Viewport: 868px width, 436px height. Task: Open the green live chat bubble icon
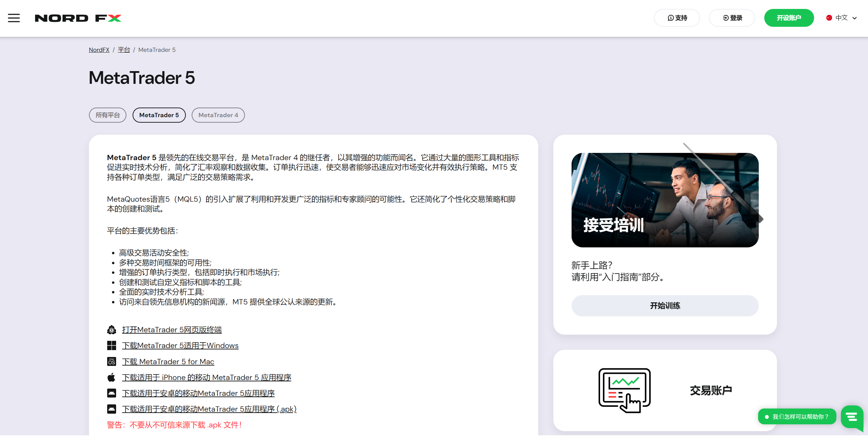tap(852, 417)
